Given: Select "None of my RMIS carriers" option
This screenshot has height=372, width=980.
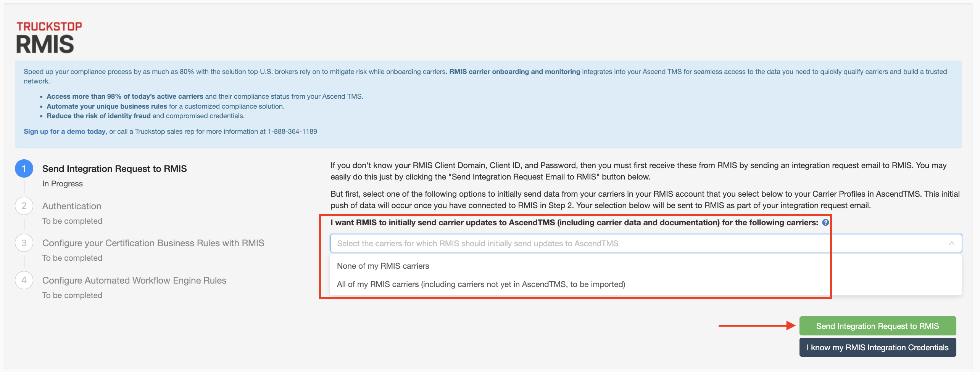Looking at the screenshot, I should [383, 266].
